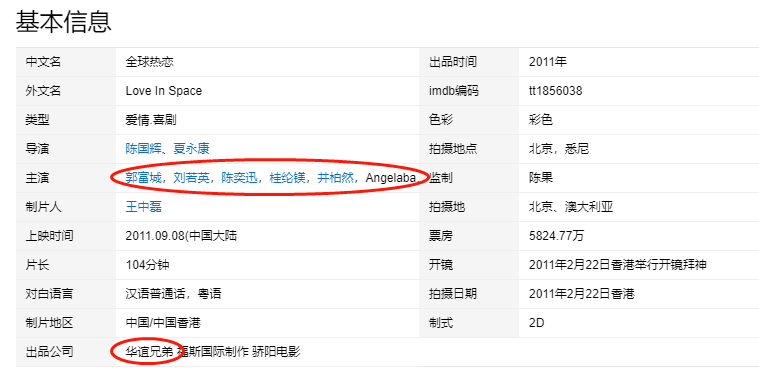Viewport: 759px width, 380px height.
Task: Open actor link 桂纶镁
Action: 288,178
